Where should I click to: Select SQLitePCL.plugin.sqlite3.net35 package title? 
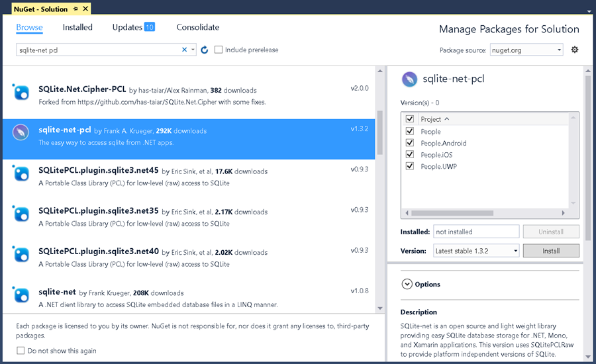pos(99,211)
